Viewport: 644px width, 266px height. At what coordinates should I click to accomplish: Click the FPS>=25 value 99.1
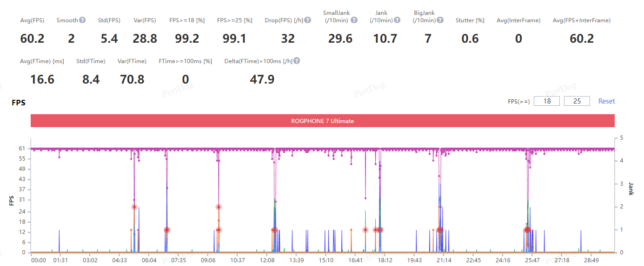coord(234,39)
